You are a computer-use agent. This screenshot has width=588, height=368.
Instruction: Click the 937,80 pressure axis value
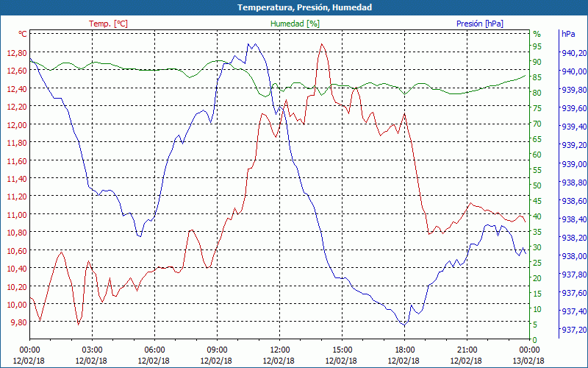click(x=574, y=275)
